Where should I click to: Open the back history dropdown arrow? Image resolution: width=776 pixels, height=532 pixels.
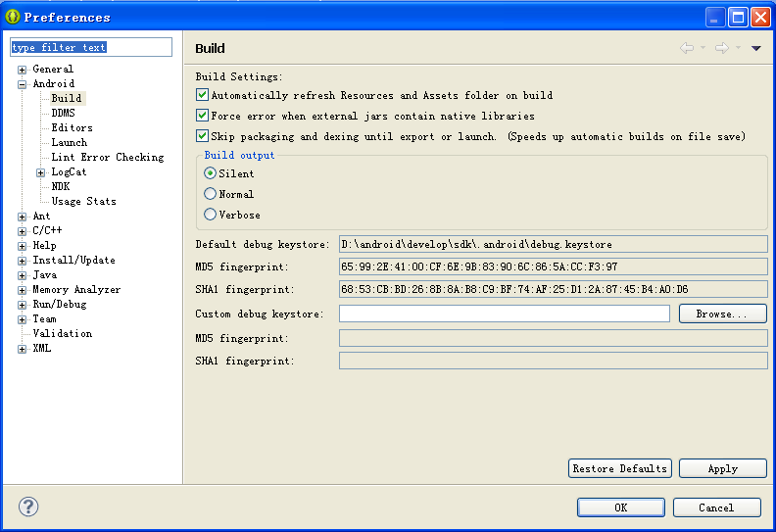703,48
